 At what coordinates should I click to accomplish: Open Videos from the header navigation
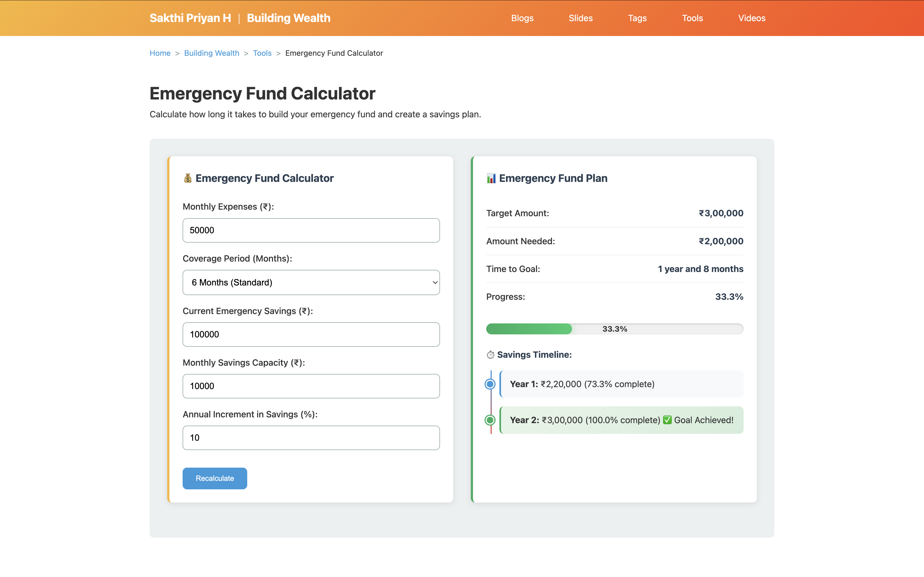tap(751, 18)
